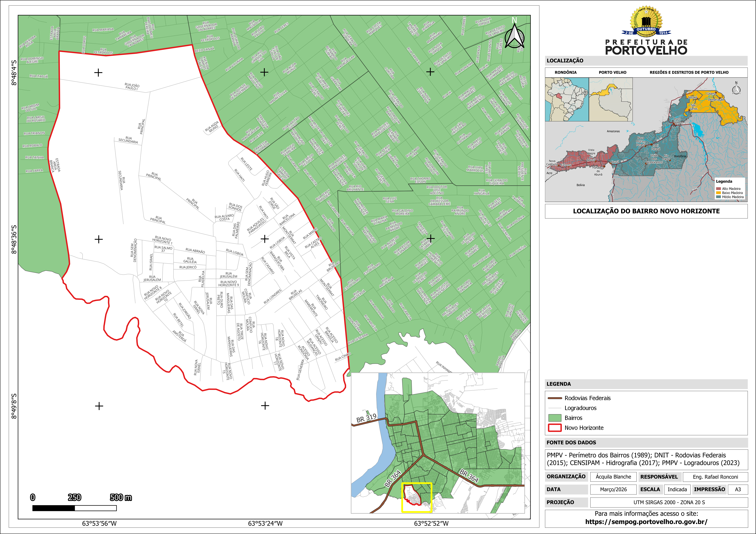Click the black-and-white scale bar
Screen dimensions: 756x534
tap(74, 508)
